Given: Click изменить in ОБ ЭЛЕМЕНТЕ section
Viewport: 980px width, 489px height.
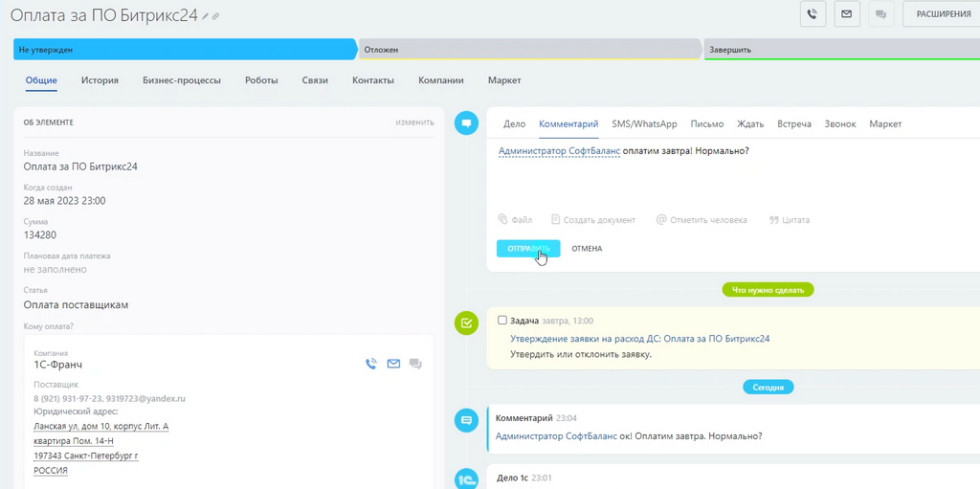Looking at the screenshot, I should point(414,122).
